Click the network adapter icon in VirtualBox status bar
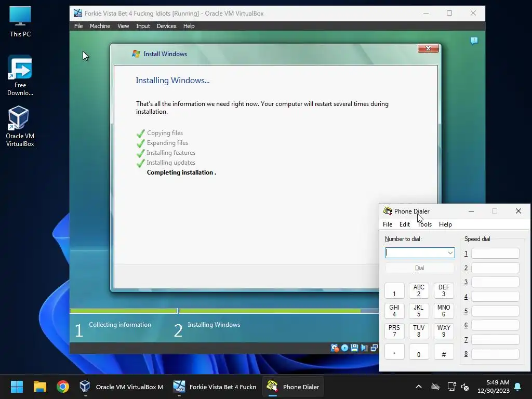 [374, 348]
